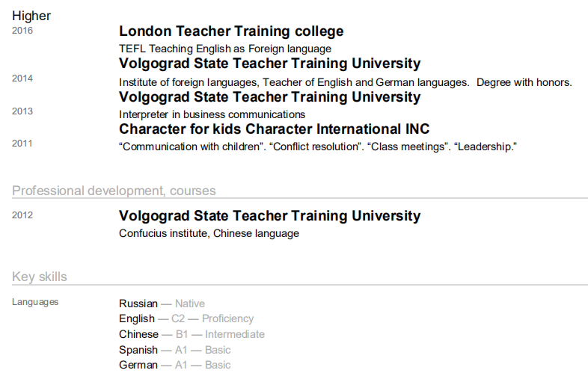Viewport: 588px width, 382px height.
Task: Click the Institute of foreign languages line
Action: pos(345,82)
